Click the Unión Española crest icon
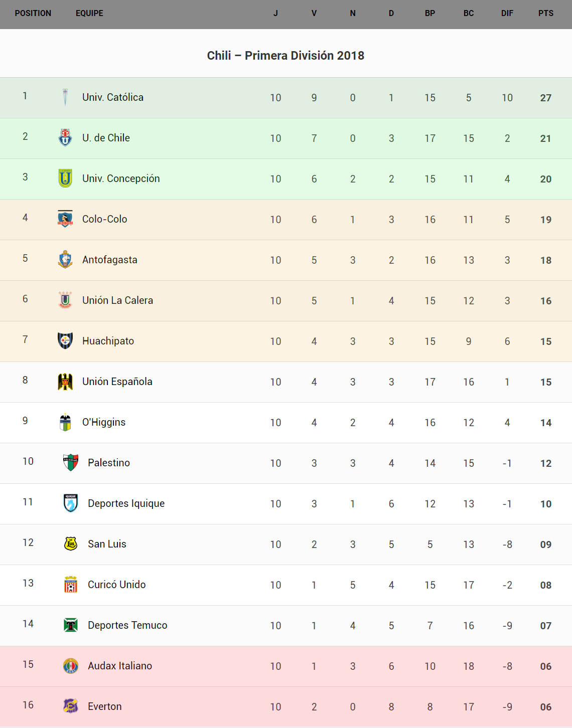 (65, 382)
